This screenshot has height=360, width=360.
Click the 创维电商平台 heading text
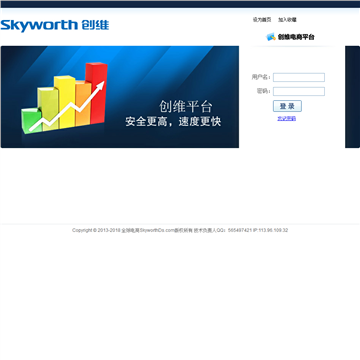pyautogui.click(x=296, y=37)
